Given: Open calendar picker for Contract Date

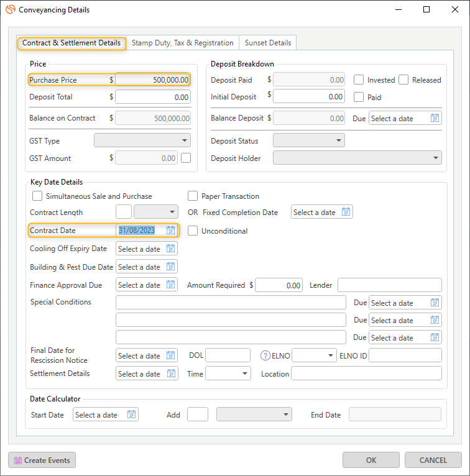Looking at the screenshot, I should [170, 231].
